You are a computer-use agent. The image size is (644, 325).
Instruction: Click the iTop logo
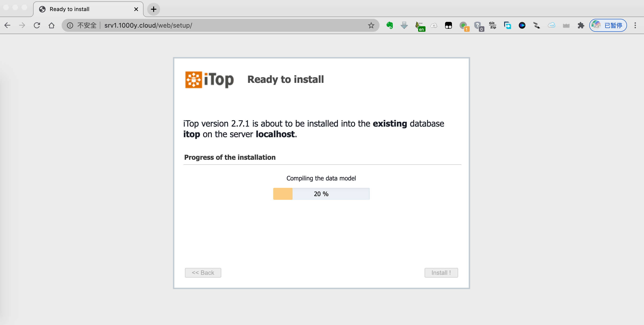click(x=210, y=80)
